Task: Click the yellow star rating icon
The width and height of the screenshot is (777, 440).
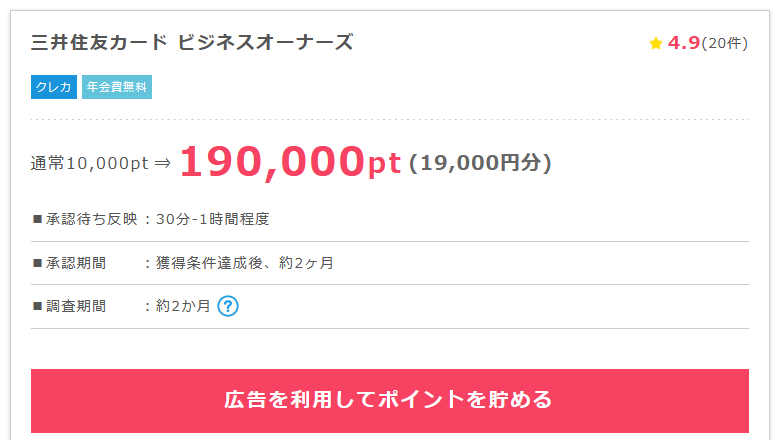Action: tap(656, 43)
